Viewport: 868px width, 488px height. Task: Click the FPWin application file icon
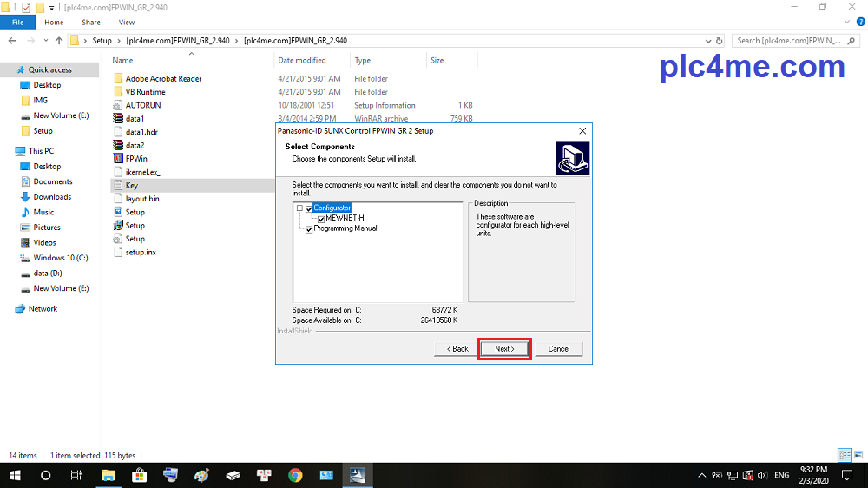point(119,159)
